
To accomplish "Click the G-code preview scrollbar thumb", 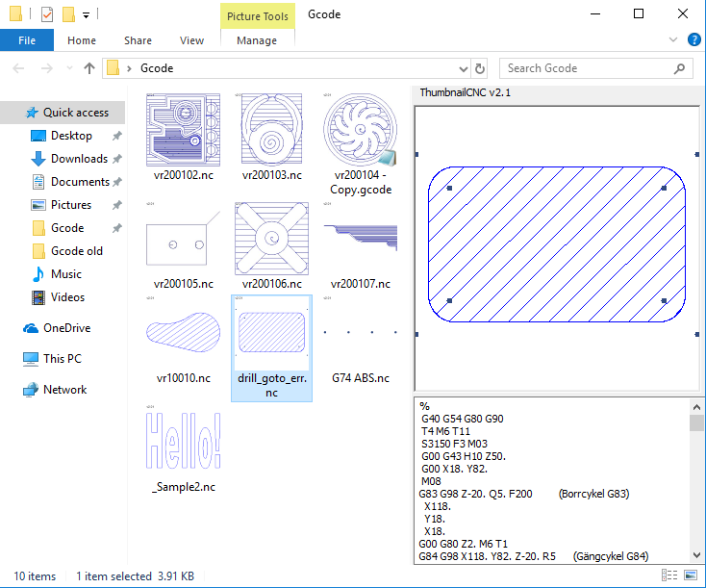I will pos(696,422).
